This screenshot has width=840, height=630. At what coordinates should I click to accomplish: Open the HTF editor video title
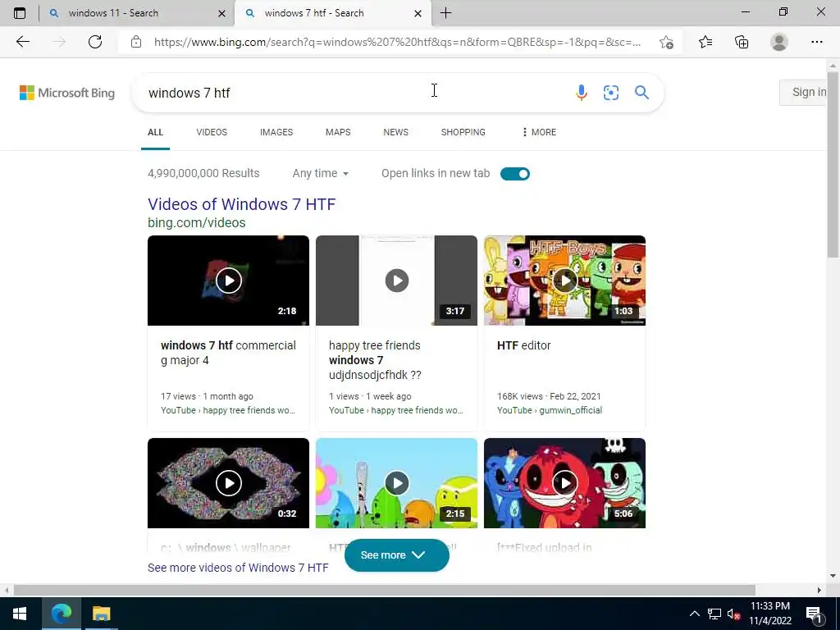click(x=524, y=345)
